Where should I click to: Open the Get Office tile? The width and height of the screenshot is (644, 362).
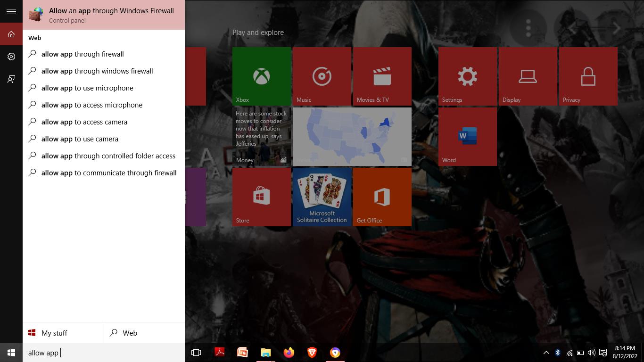(x=382, y=197)
